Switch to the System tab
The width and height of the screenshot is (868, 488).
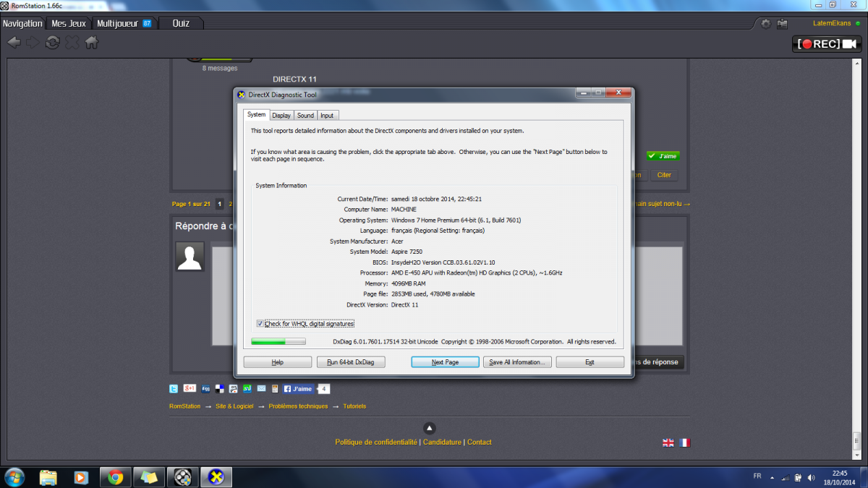(x=256, y=114)
